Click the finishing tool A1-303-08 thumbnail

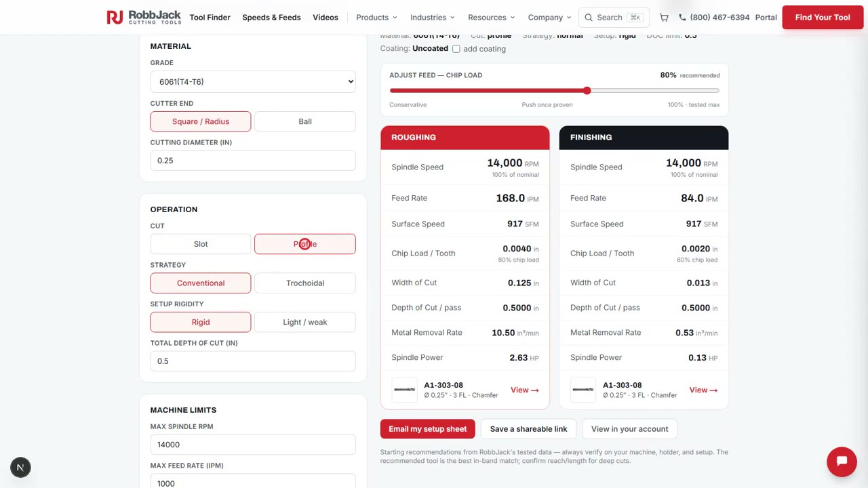583,390
